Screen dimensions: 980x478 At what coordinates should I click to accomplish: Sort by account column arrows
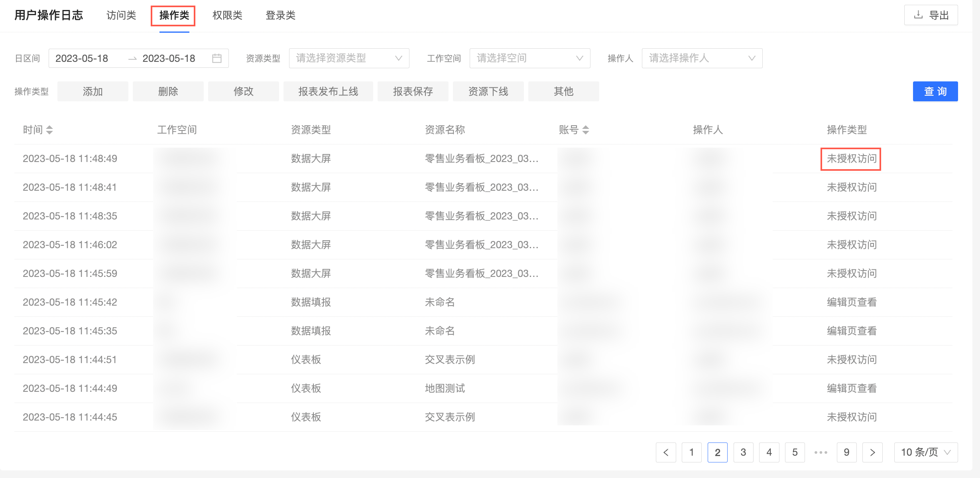pos(585,130)
